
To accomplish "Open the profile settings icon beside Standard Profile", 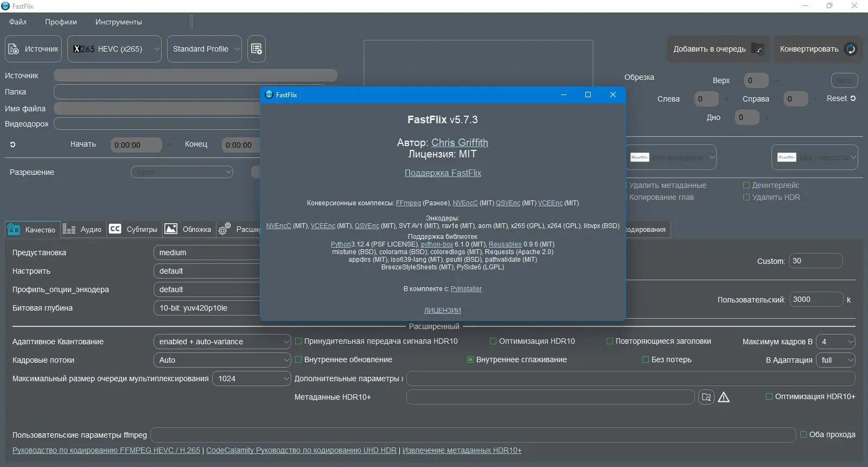I will click(257, 49).
